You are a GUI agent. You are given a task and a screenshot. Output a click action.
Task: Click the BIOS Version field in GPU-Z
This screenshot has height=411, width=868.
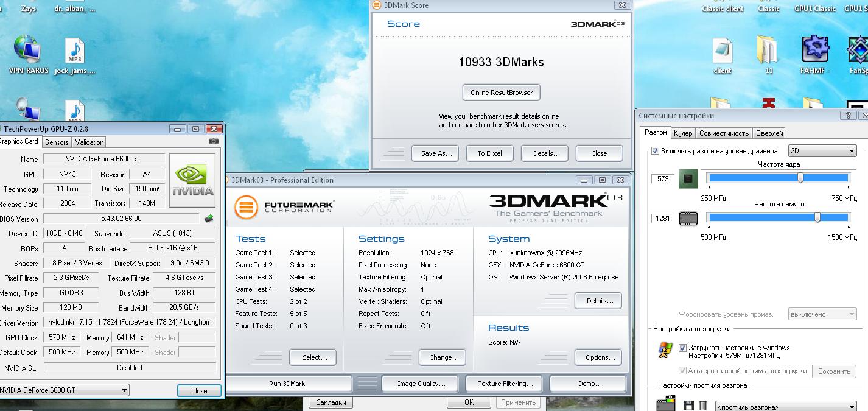pyautogui.click(x=121, y=219)
